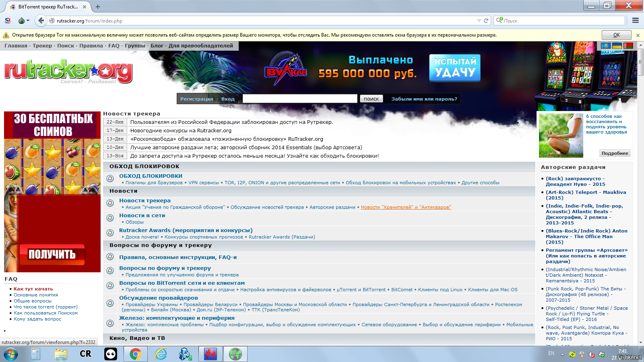644x362 pixels.
Task: Open the Главная menu item
Action: (16, 46)
